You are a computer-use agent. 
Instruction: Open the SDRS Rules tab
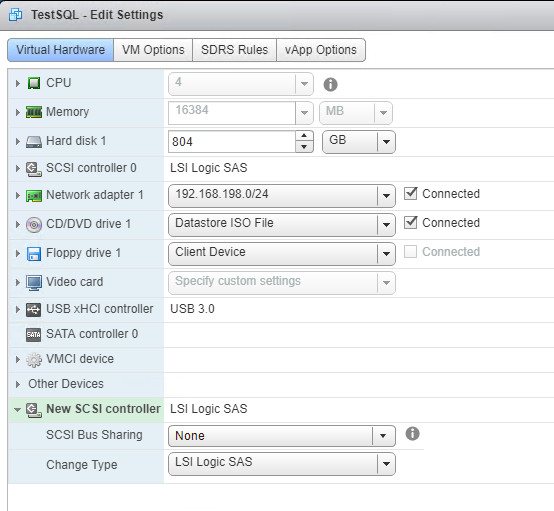(x=234, y=50)
